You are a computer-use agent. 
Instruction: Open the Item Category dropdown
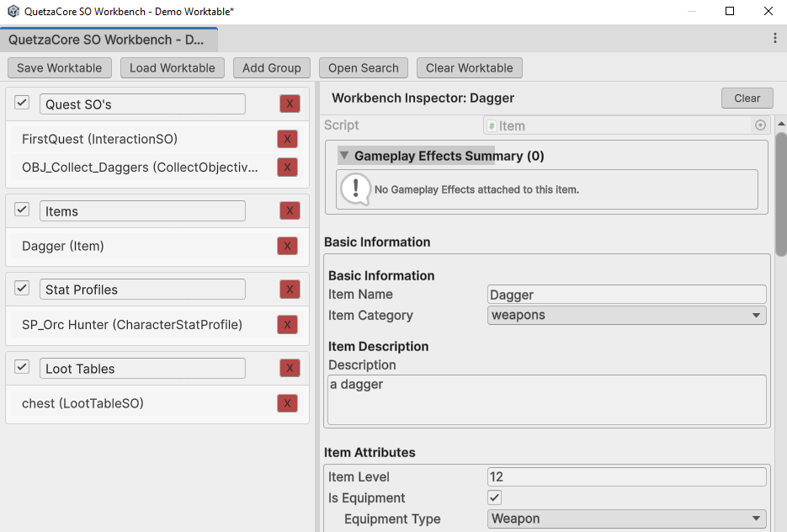pyautogui.click(x=626, y=316)
